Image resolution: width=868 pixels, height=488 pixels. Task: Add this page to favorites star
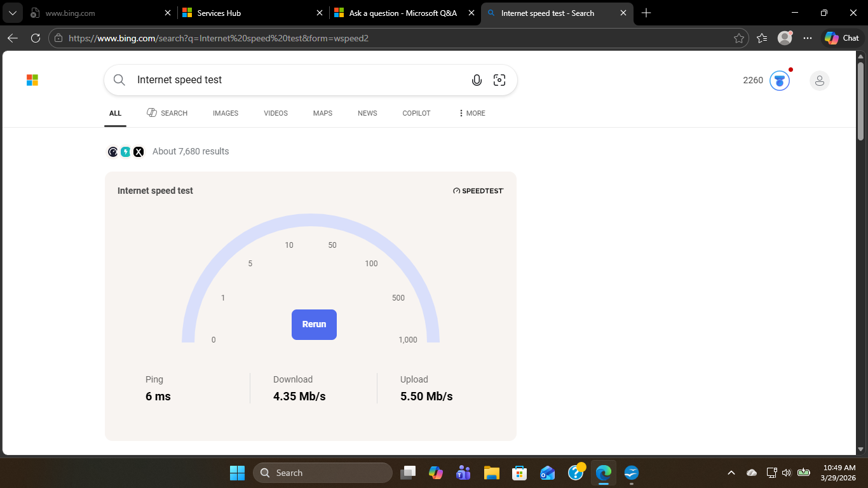click(x=738, y=38)
